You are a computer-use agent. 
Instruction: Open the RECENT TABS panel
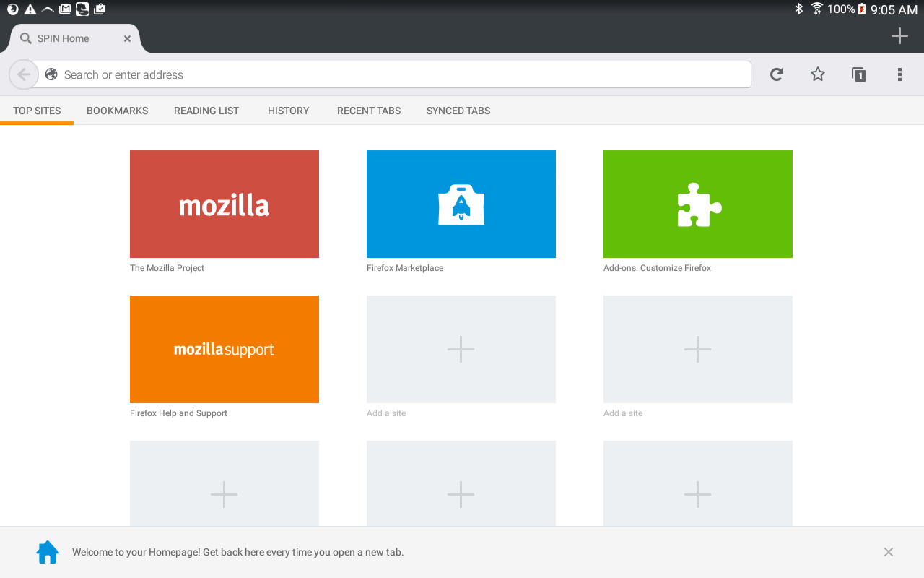[x=369, y=111]
